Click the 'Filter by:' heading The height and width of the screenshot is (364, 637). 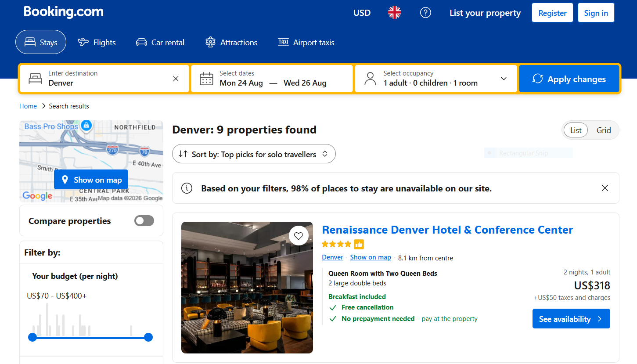[x=42, y=252]
